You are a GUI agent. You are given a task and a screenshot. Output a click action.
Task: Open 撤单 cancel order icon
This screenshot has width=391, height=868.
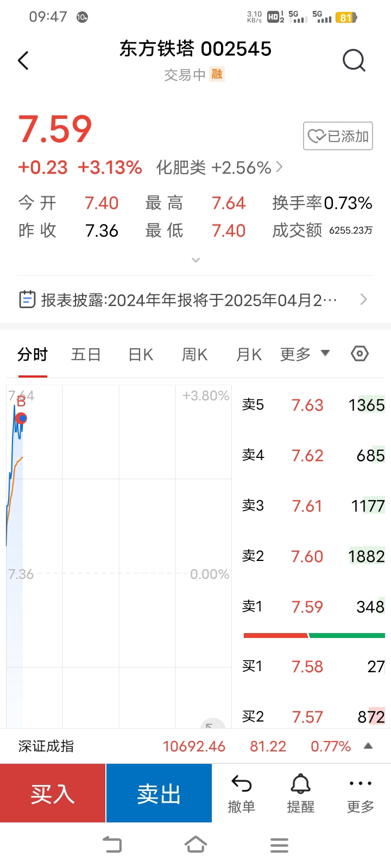tap(242, 794)
